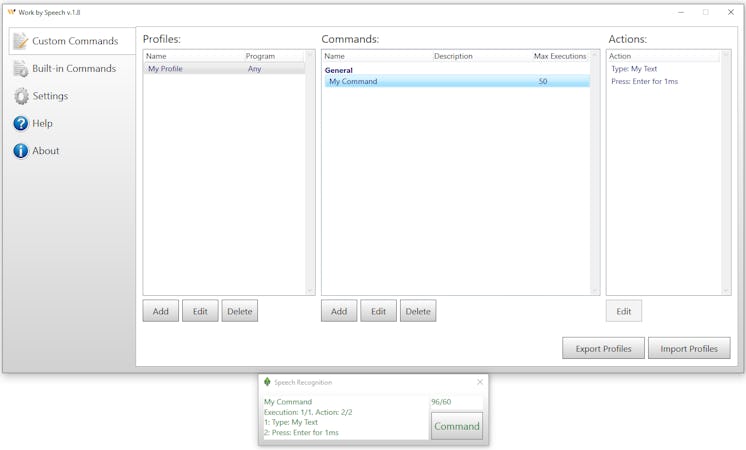
Task: Click the 96/60 confidence field
Action: coord(456,402)
